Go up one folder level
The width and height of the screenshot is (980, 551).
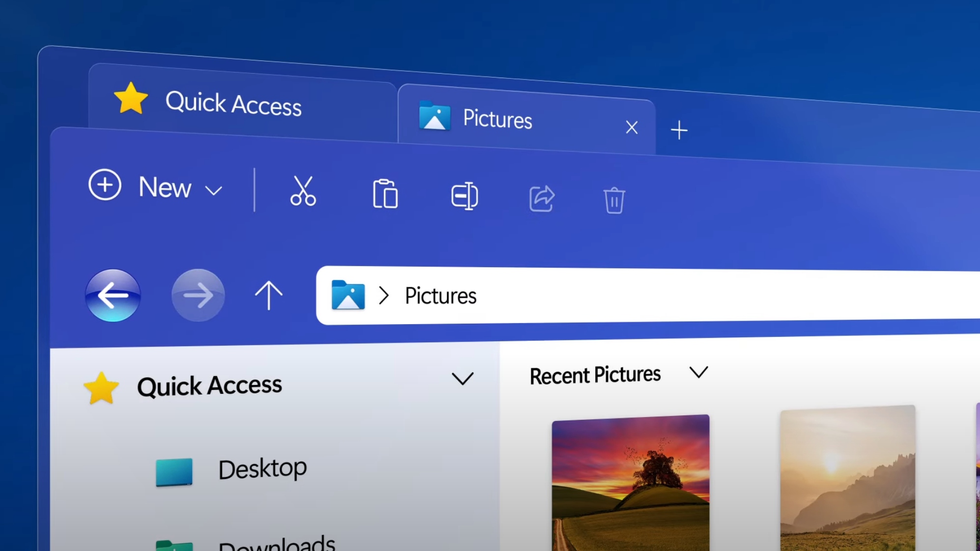tap(269, 295)
